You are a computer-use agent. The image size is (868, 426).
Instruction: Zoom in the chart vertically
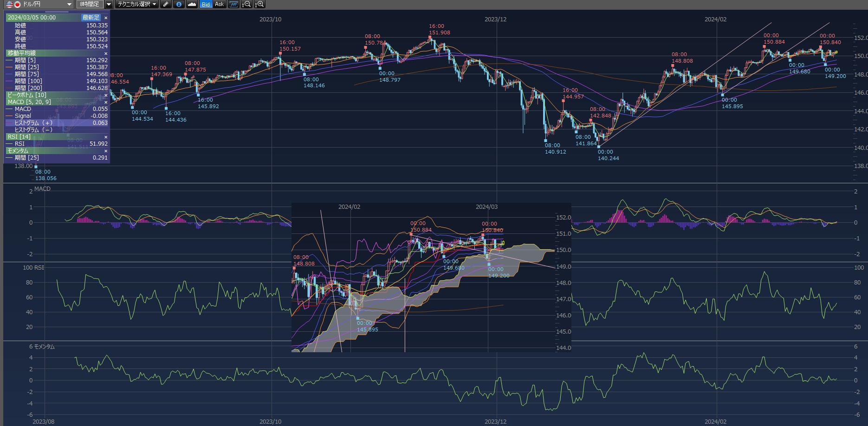pos(259,4)
